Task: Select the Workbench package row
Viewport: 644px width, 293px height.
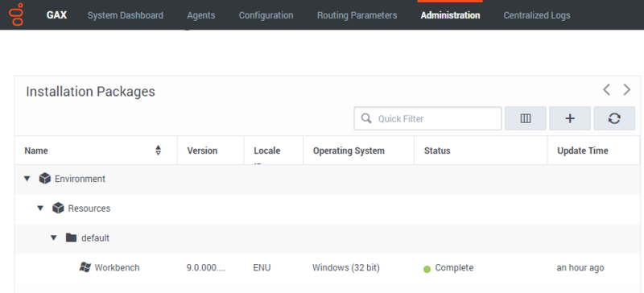Action: (328, 268)
